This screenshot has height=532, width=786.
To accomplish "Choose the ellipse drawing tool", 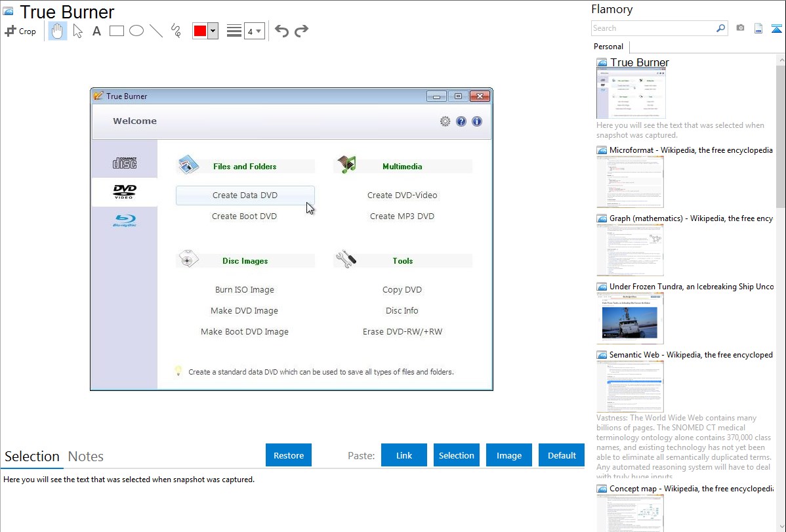I will pyautogui.click(x=136, y=31).
